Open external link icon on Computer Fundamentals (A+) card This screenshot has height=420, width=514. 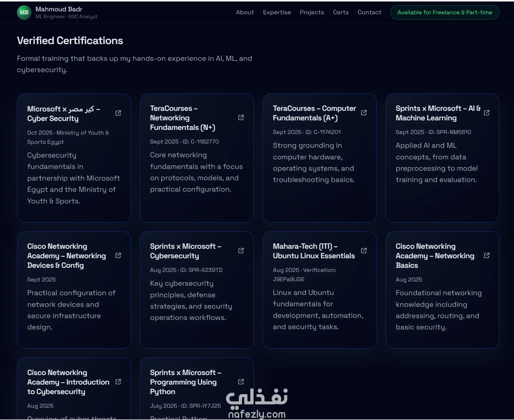[364, 113]
